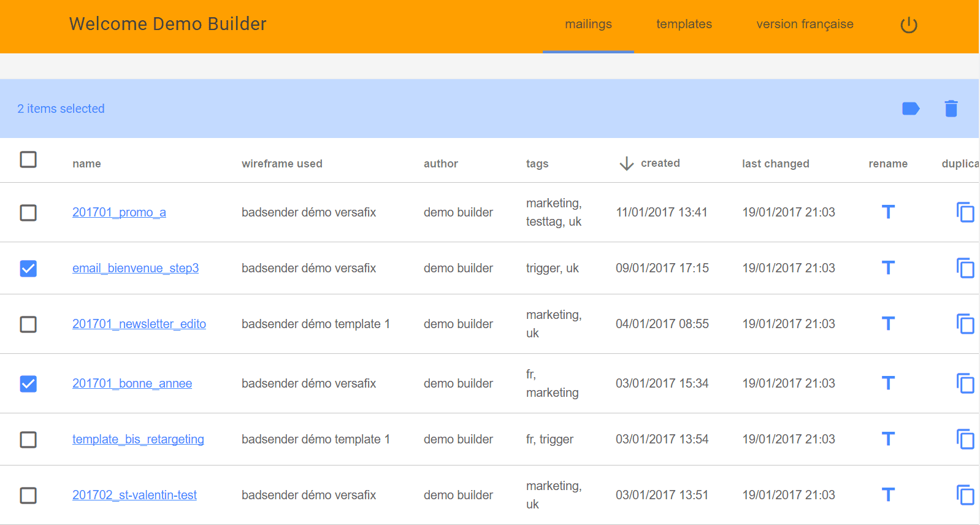Click created date 11/01/2017 13:41
Screen dimensions: 980x525
tap(662, 212)
